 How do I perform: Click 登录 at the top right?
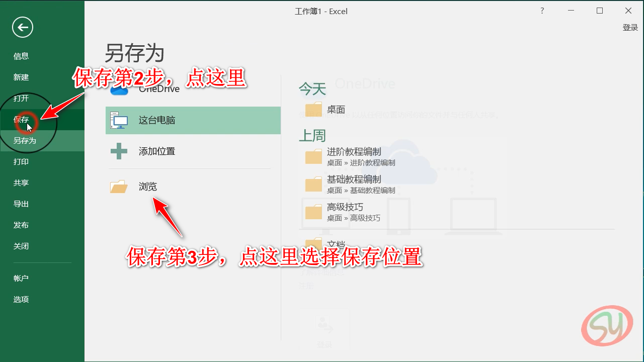(630, 28)
